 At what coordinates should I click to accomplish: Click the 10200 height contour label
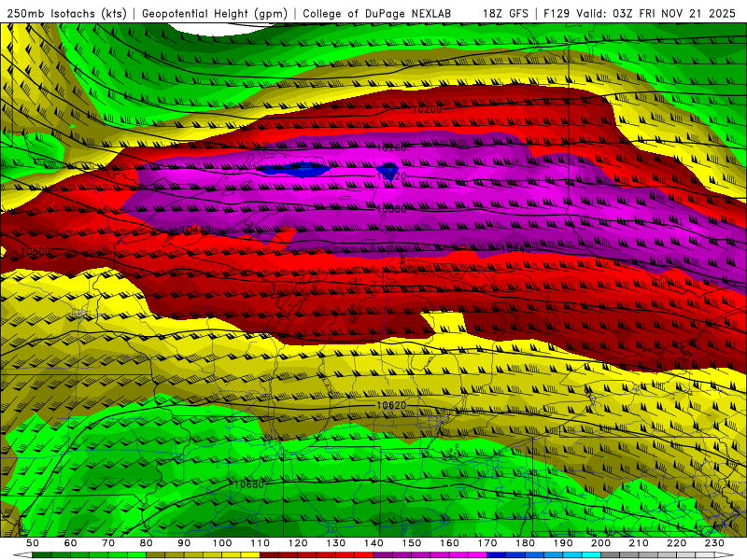coord(427,109)
